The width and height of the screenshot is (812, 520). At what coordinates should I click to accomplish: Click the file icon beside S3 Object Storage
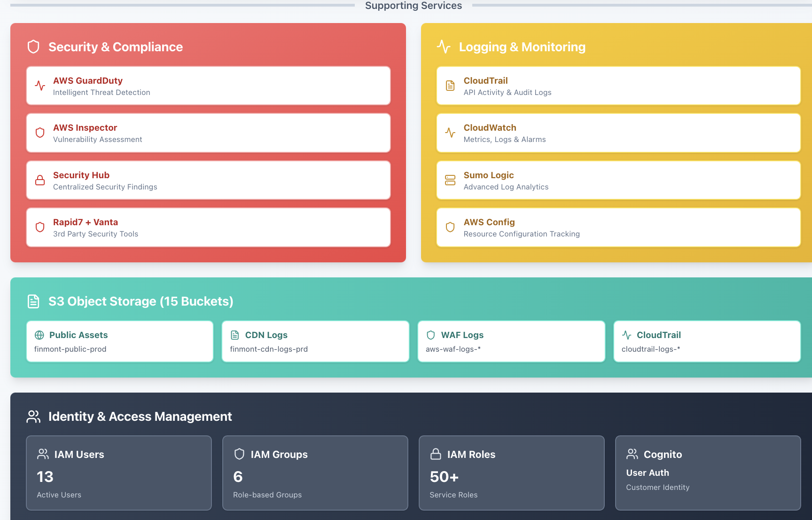(33, 301)
